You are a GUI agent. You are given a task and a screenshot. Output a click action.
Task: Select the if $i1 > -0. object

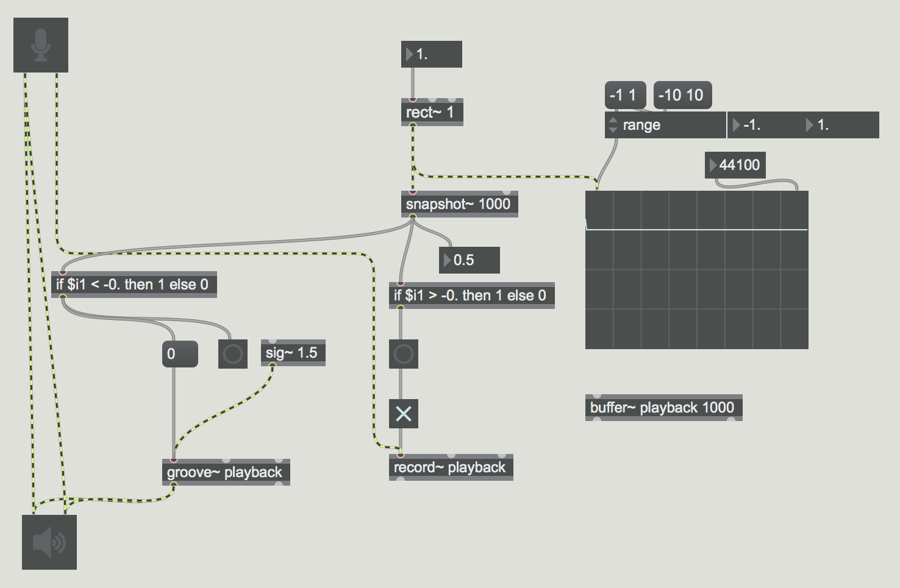(472, 296)
